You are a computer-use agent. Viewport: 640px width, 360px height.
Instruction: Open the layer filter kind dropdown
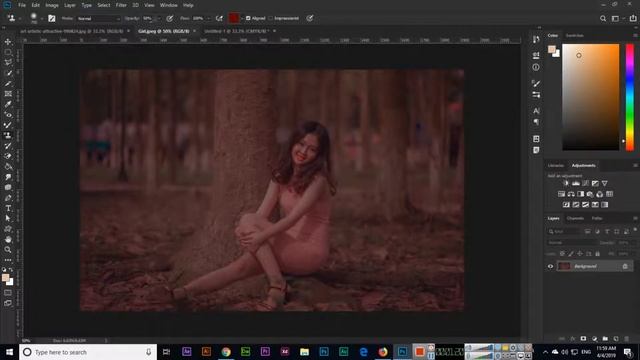tap(564, 231)
